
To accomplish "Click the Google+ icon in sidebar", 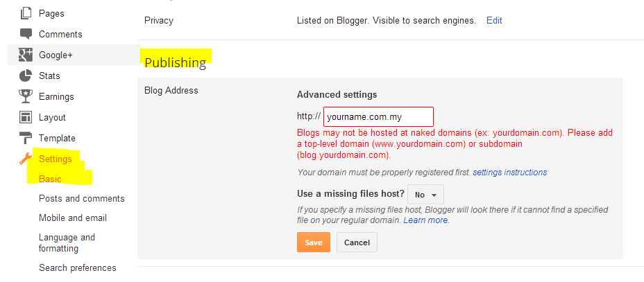I will (x=26, y=55).
